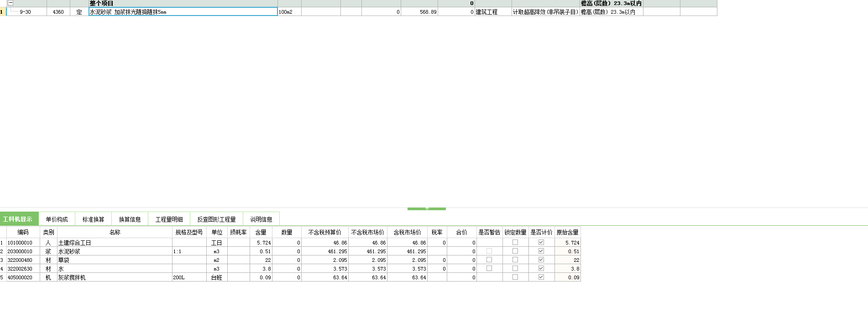Viewport: 868px width, 335px height.
Task: Click the 编码 column header
Action: click(23, 232)
